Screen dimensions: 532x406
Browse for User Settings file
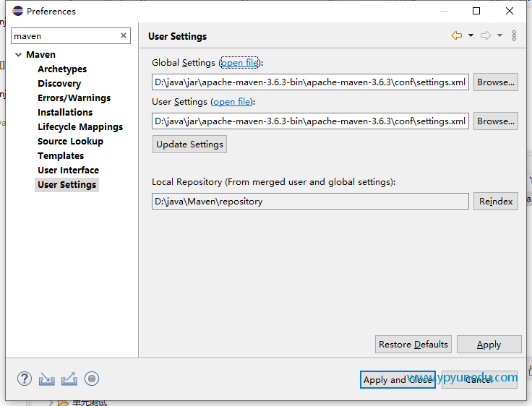[x=496, y=121]
